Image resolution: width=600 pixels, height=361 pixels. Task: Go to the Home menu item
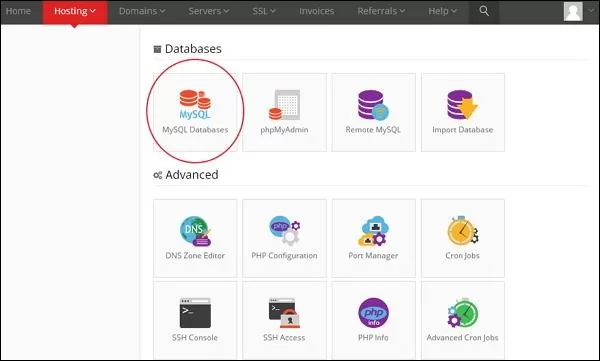click(18, 11)
